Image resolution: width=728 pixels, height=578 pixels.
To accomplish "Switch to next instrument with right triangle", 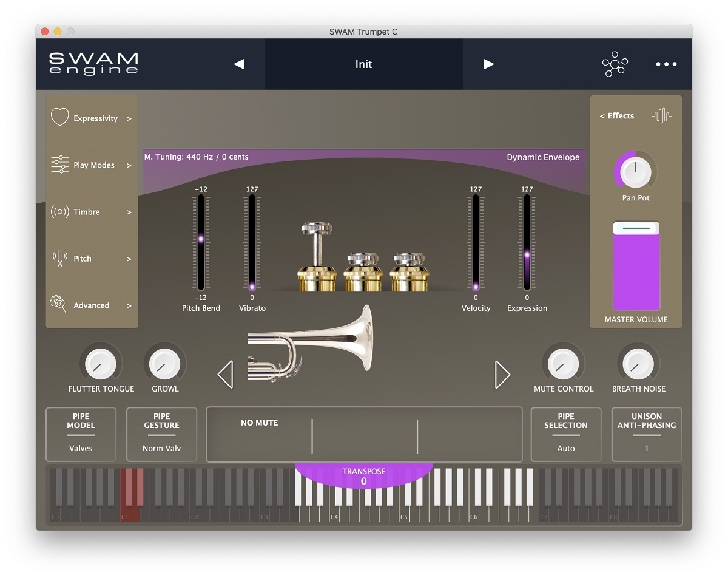I will point(502,374).
